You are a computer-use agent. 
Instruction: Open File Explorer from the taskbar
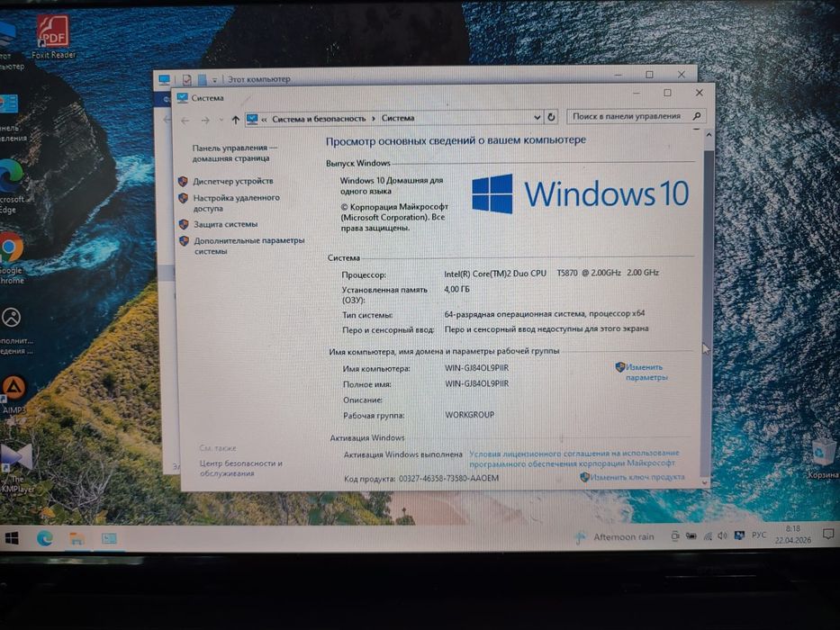coord(77,538)
